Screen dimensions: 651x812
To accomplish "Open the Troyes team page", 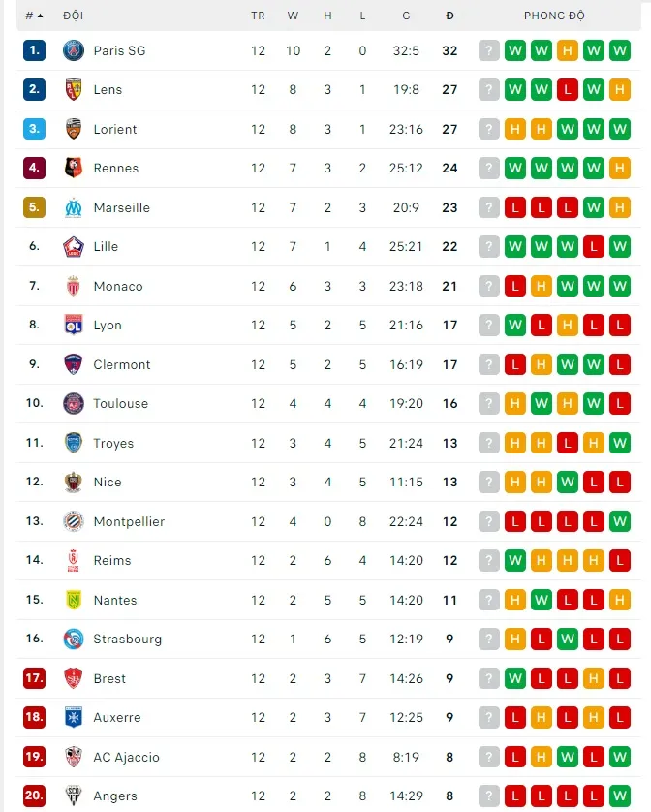I will pyautogui.click(x=113, y=443).
